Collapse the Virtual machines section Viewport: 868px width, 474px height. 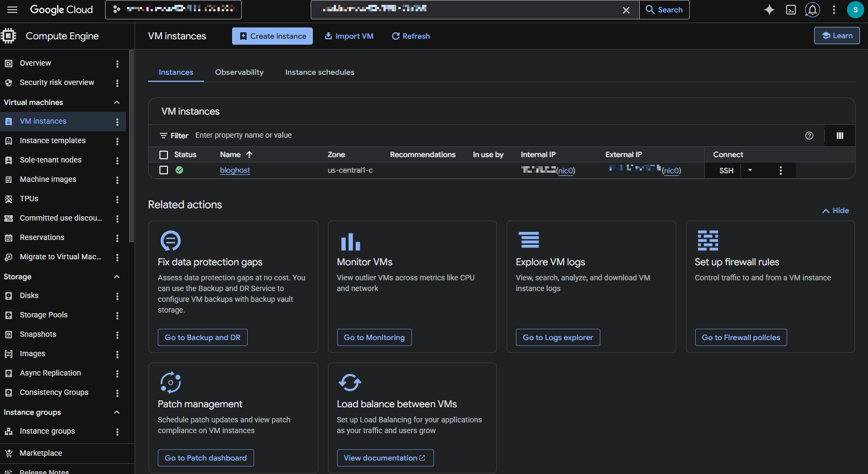click(x=117, y=102)
